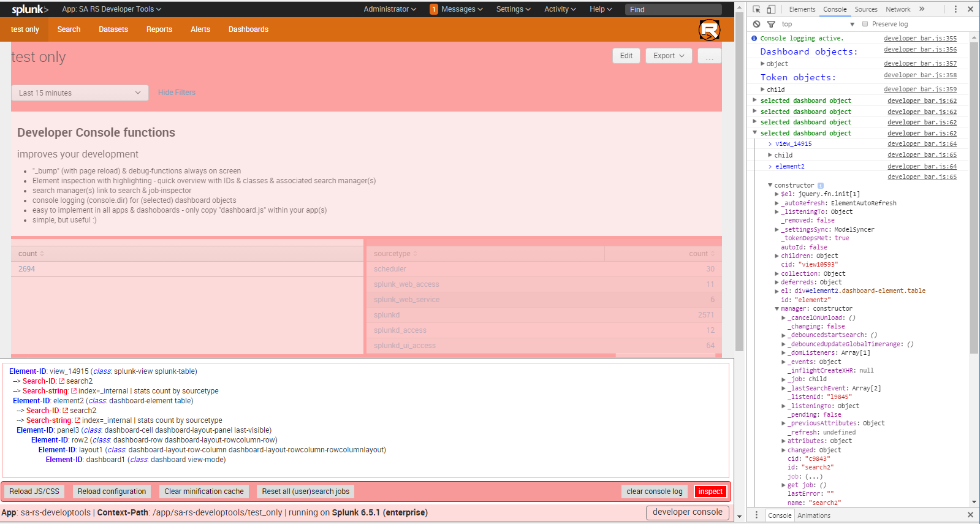Click the Clear minification cache button
Image resolution: width=980 pixels, height=524 pixels.
click(204, 492)
